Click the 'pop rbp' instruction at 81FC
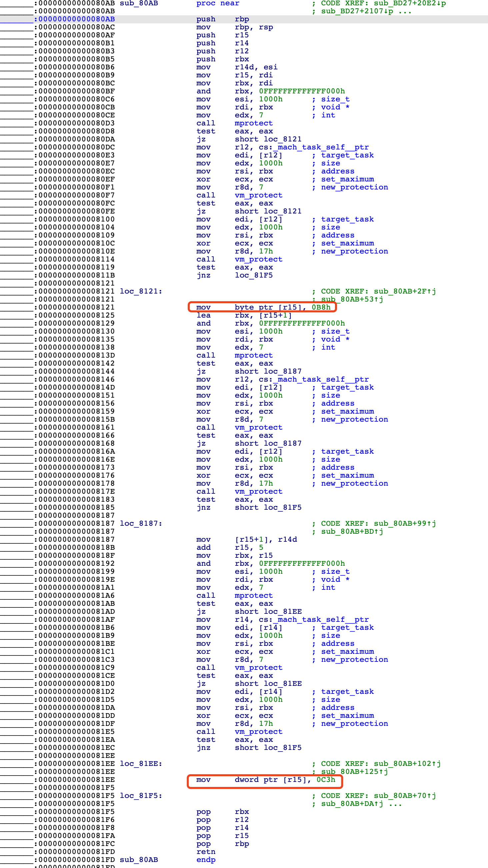Screen dimensions: 488x868 [x=223, y=844]
